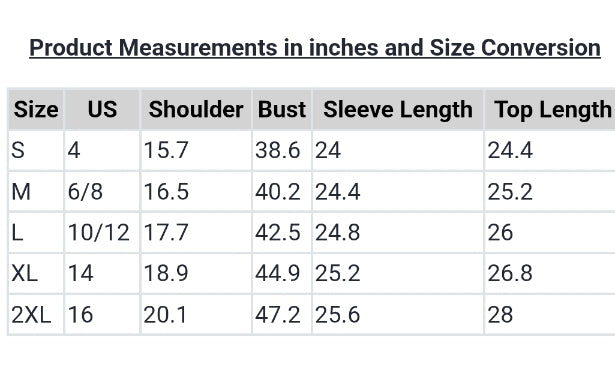Select the US 10/12 cell
The width and height of the screenshot is (615, 383).
(102, 233)
